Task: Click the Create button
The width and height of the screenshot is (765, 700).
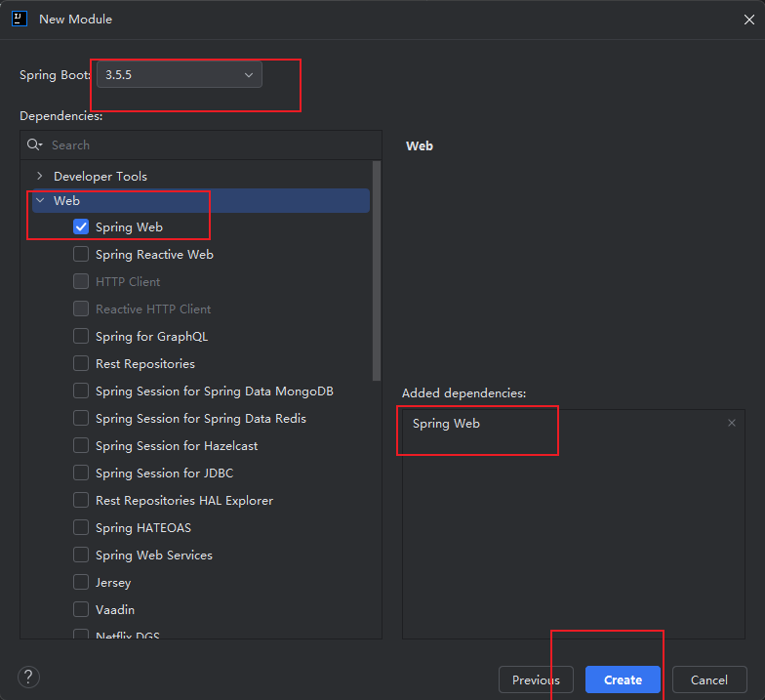Action: [623, 679]
